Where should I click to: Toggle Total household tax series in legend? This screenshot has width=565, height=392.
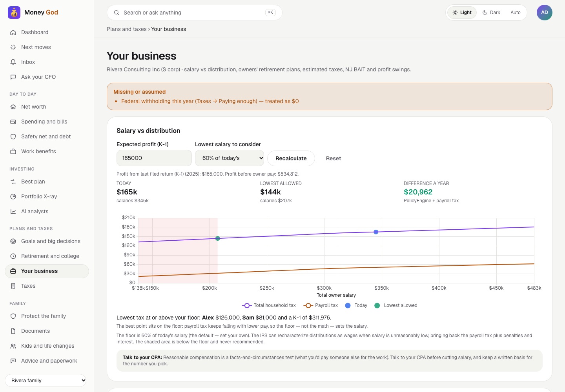[269, 305]
